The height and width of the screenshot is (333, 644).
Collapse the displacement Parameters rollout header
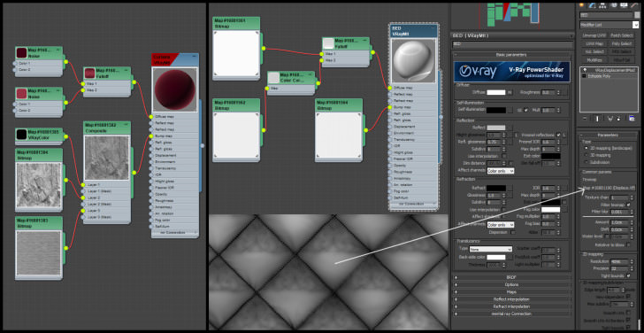tap(607, 135)
